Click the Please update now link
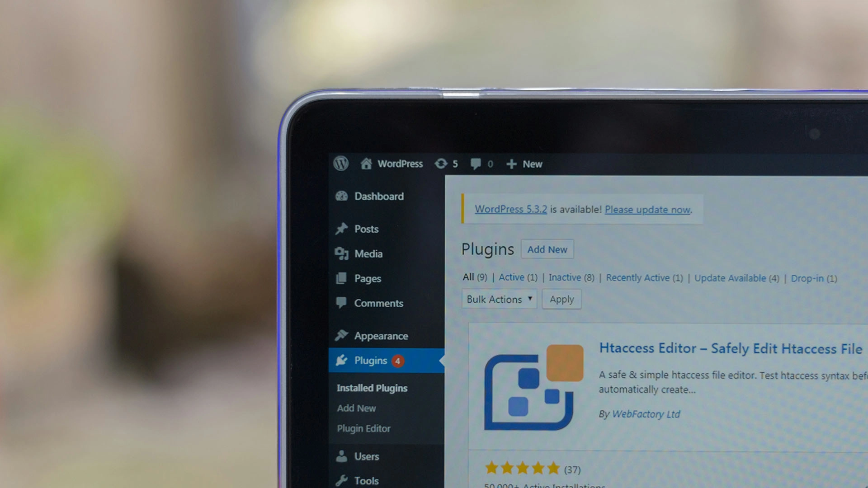This screenshot has width=868, height=488. [647, 209]
